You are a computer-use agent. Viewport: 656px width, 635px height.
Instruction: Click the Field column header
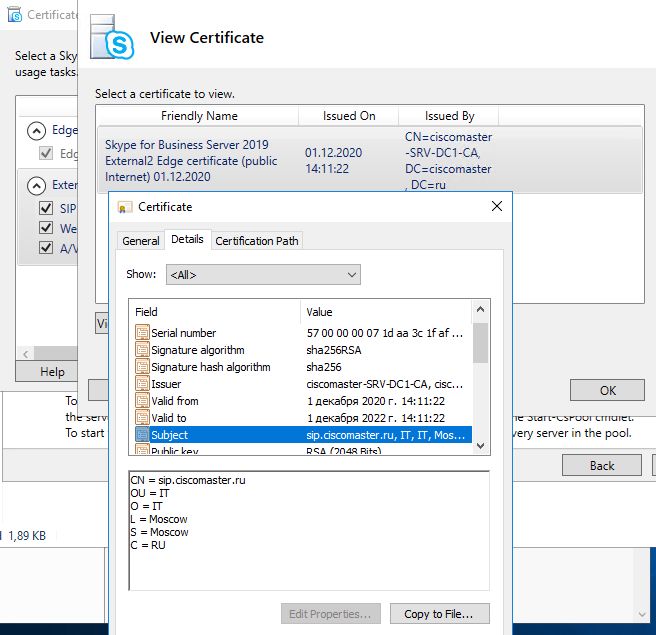tap(215, 312)
